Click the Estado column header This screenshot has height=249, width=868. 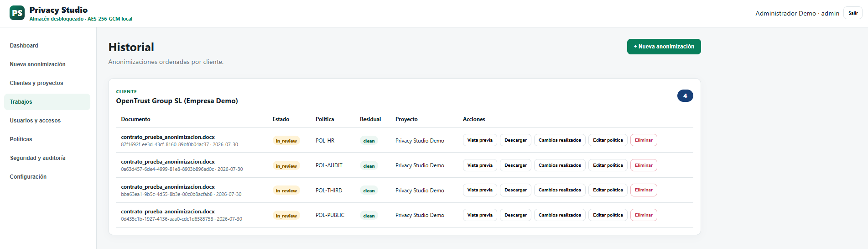(x=281, y=119)
